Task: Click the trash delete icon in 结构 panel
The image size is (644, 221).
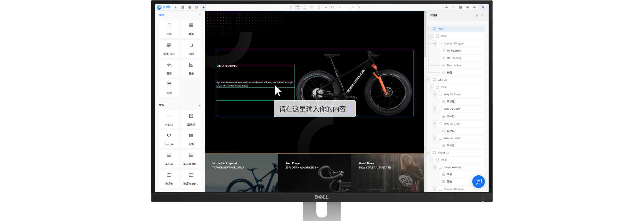Action: pos(476,15)
